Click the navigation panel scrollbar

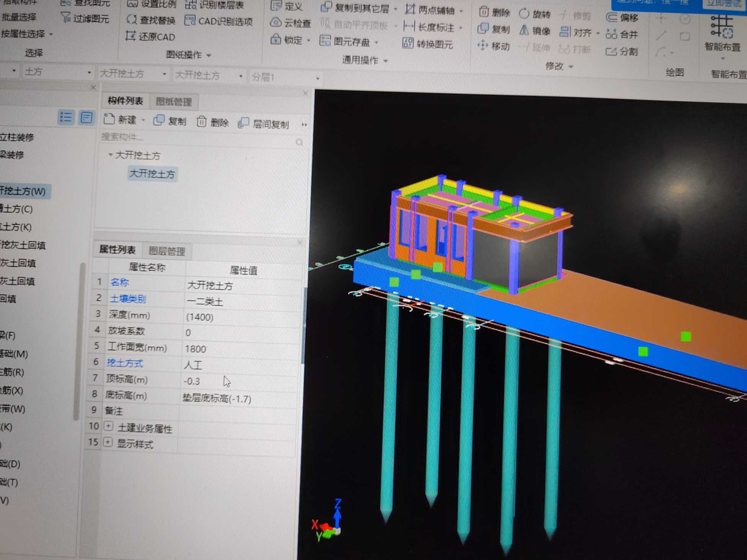pos(79,340)
